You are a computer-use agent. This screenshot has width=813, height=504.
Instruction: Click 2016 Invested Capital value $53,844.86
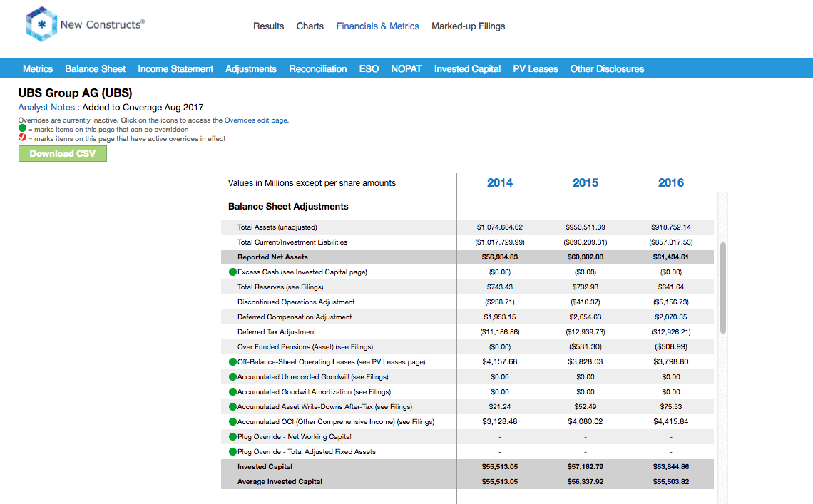(x=671, y=467)
